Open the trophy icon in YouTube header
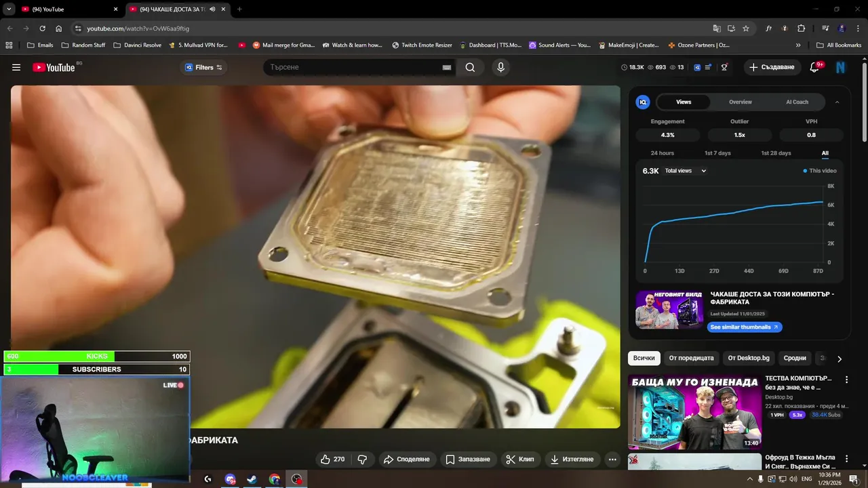Viewport: 868px width, 488px height. click(724, 67)
